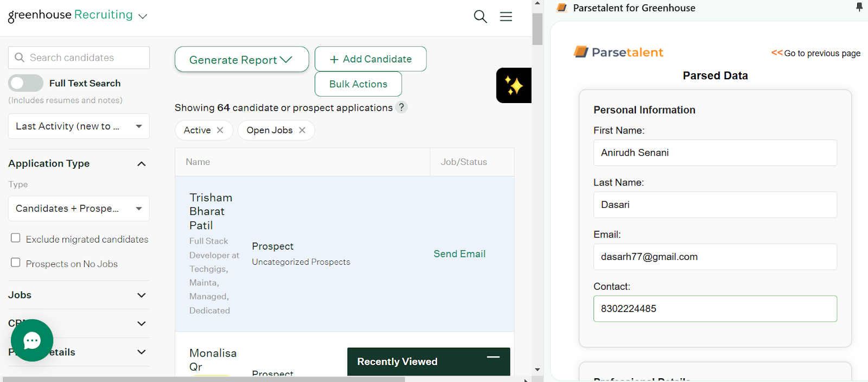868x382 pixels.
Task: Edit the Email field
Action: click(715, 257)
